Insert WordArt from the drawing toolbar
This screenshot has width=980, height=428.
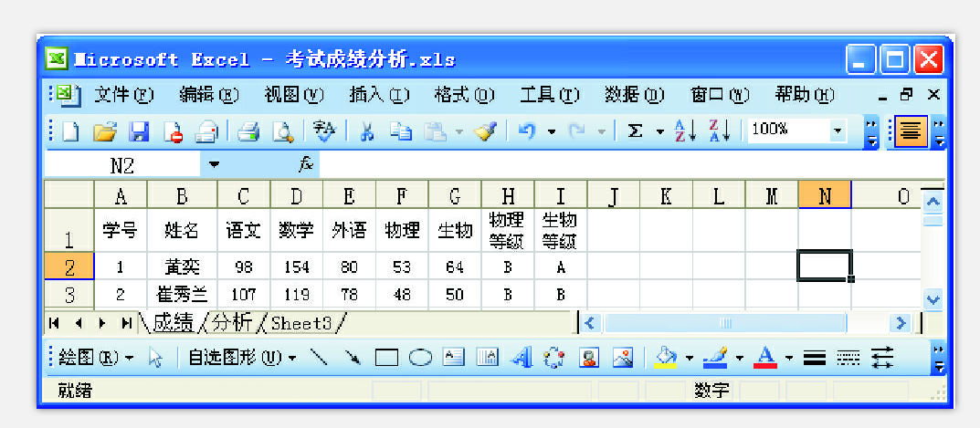click(x=521, y=358)
